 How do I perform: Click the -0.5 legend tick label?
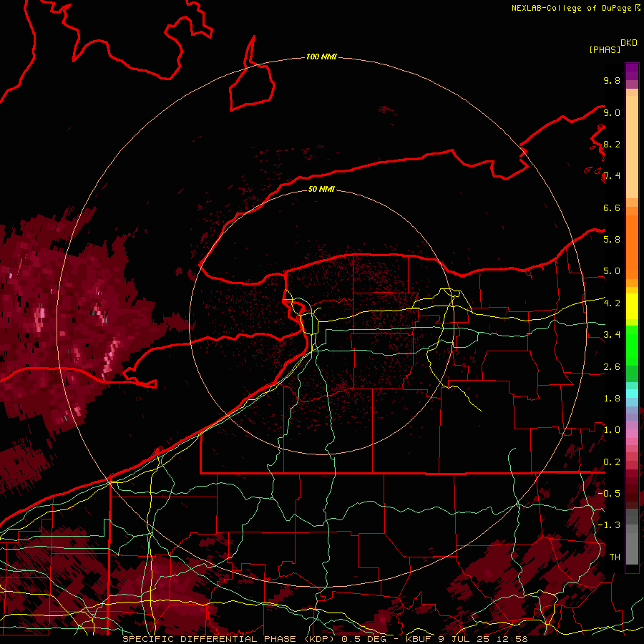(609, 493)
